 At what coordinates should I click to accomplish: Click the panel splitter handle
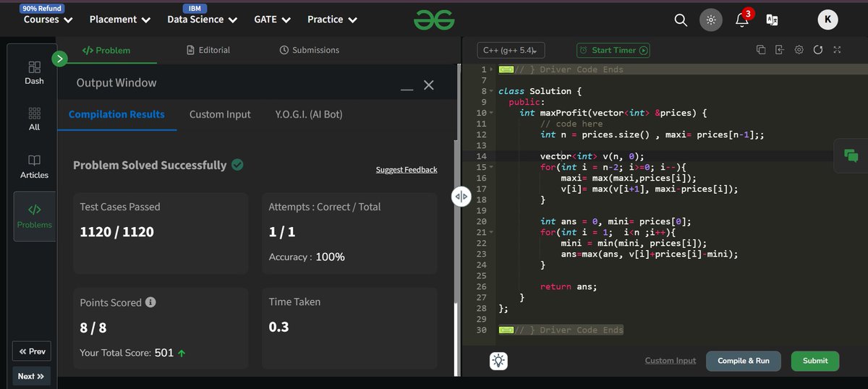pos(461,197)
